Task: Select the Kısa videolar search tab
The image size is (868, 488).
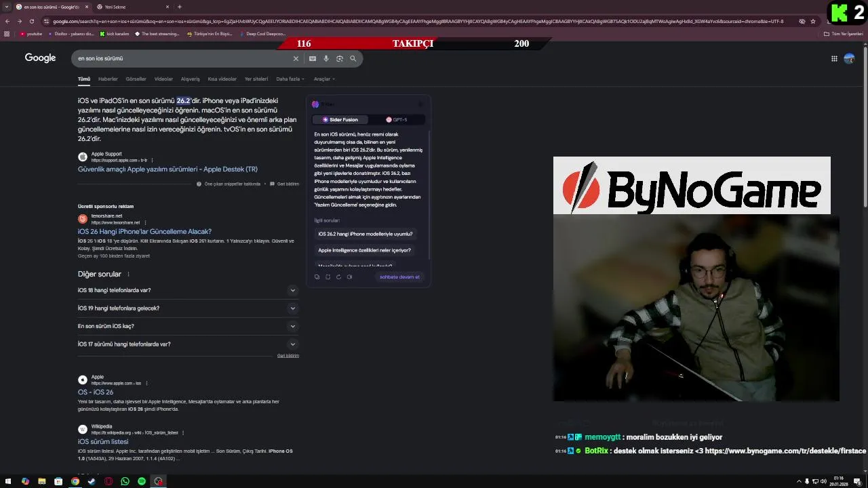Action: (x=222, y=79)
